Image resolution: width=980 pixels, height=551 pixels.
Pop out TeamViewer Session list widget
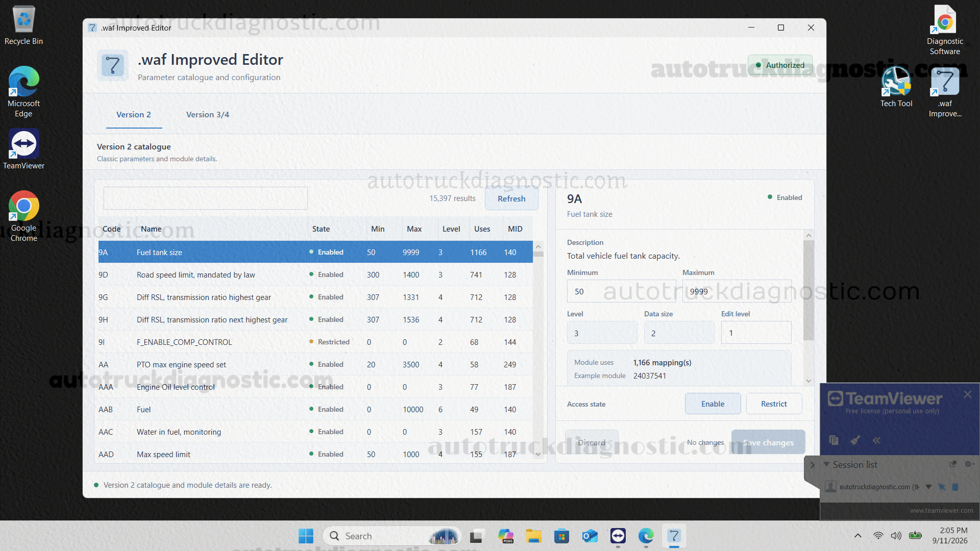(x=952, y=464)
